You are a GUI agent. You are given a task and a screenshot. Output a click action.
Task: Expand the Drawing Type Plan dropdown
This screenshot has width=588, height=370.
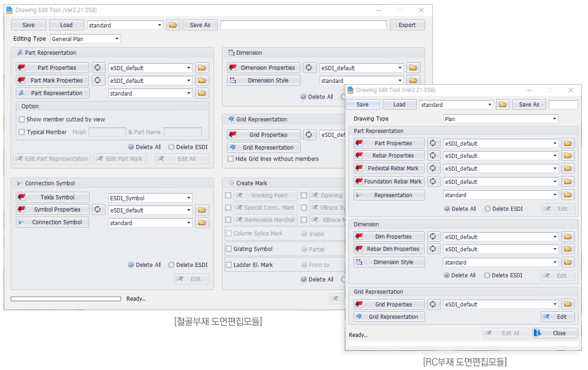[x=500, y=119]
